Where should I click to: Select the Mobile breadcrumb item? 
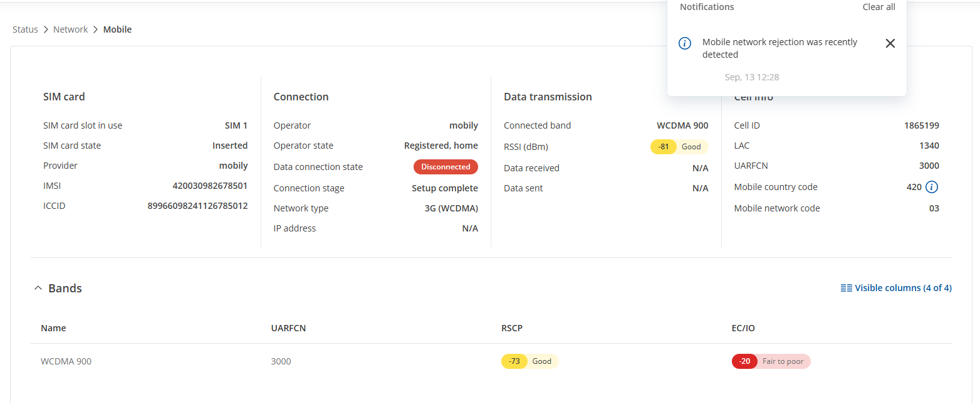(x=117, y=29)
